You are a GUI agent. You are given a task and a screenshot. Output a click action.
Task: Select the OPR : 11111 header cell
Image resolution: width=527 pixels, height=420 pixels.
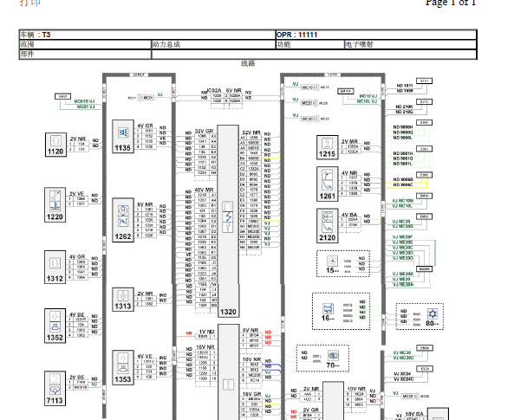[376, 35]
